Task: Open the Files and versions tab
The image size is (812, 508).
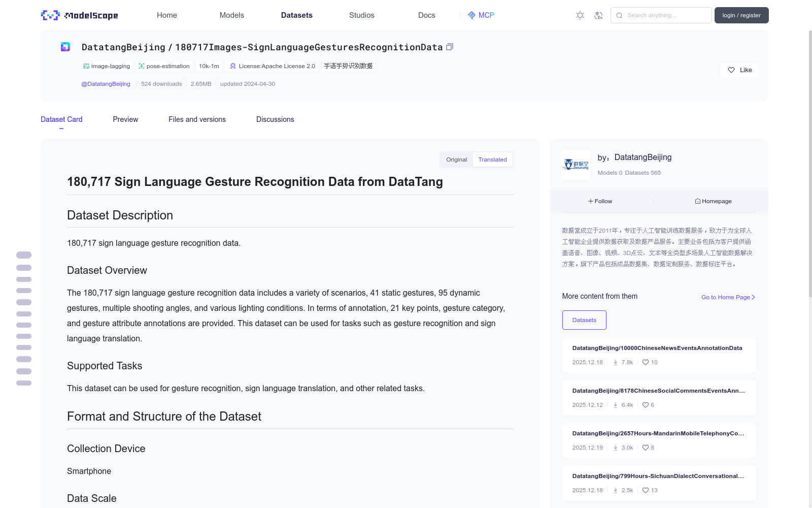Action: (x=197, y=119)
